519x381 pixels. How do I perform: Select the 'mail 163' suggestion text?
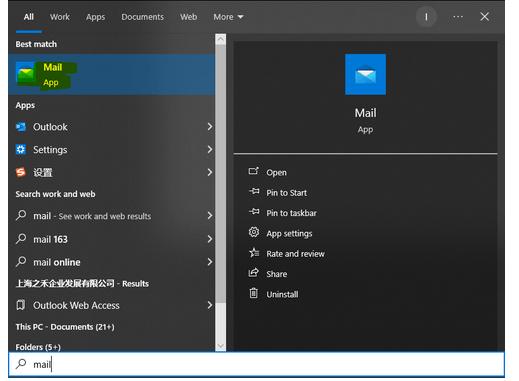tap(50, 239)
